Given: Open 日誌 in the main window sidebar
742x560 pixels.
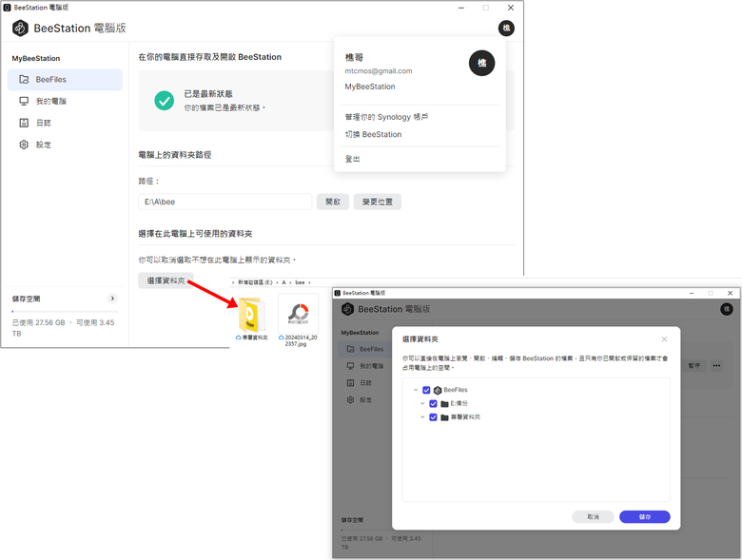Looking at the screenshot, I should pos(65,123).
